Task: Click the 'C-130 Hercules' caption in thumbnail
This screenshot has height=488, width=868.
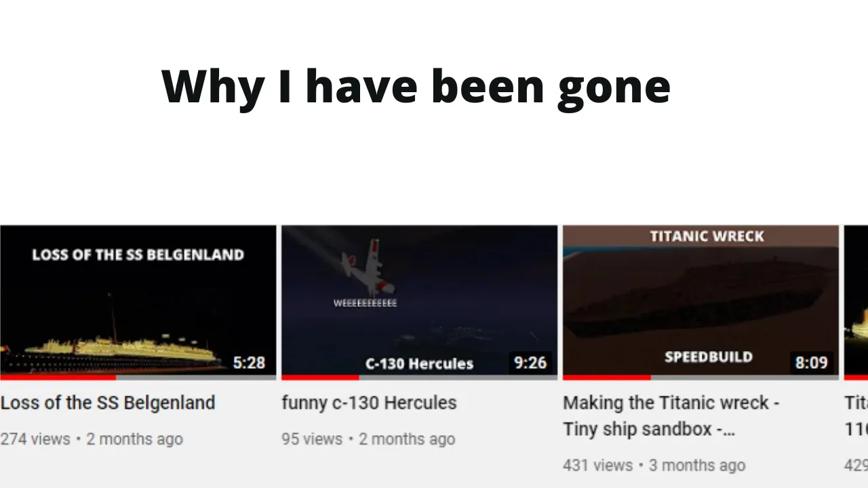Action: pos(419,363)
